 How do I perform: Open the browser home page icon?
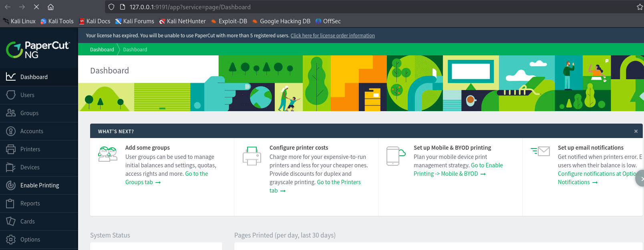pos(50,7)
